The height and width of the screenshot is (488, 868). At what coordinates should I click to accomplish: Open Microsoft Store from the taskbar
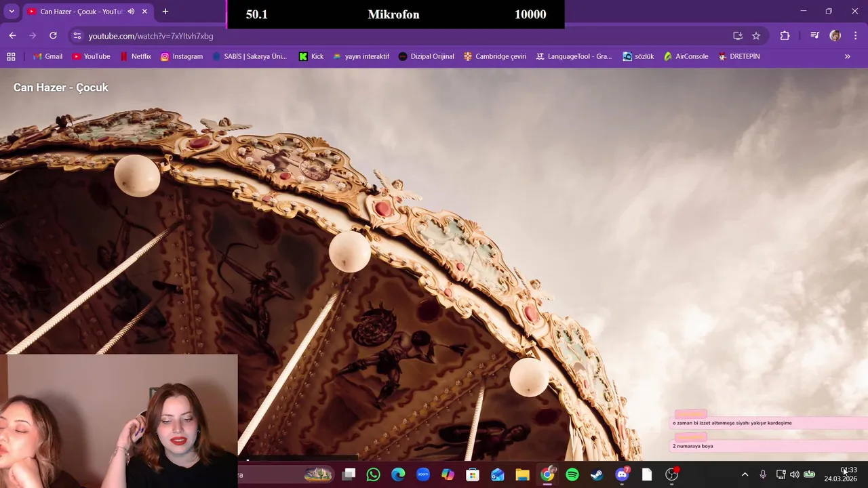(x=473, y=474)
